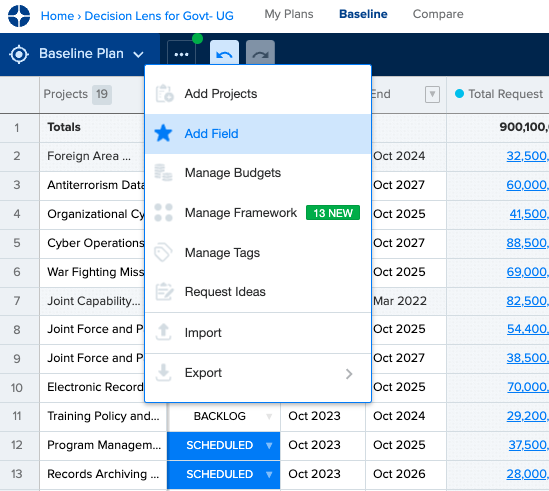Viewport: 549px width, 491px height.
Task: Click the 13 NEW badge
Action: tap(333, 213)
